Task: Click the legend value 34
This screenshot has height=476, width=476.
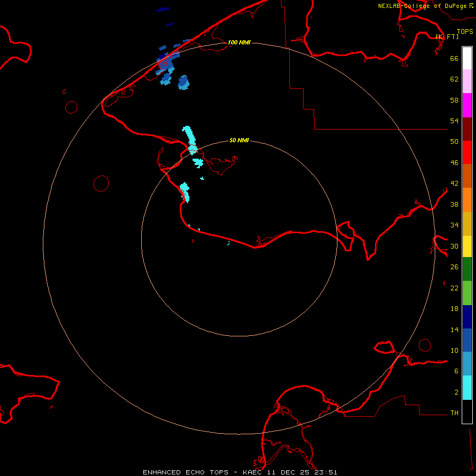Action: 454,225
